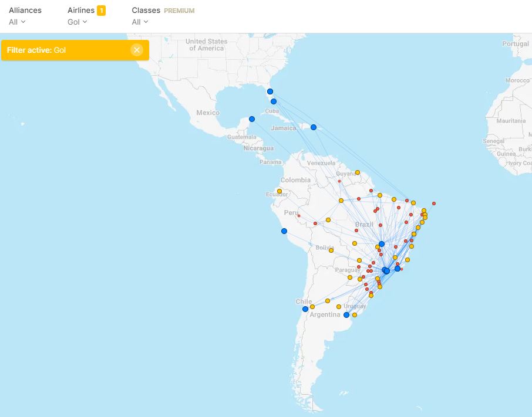Select the blue airport marker in Mexico

click(252, 119)
